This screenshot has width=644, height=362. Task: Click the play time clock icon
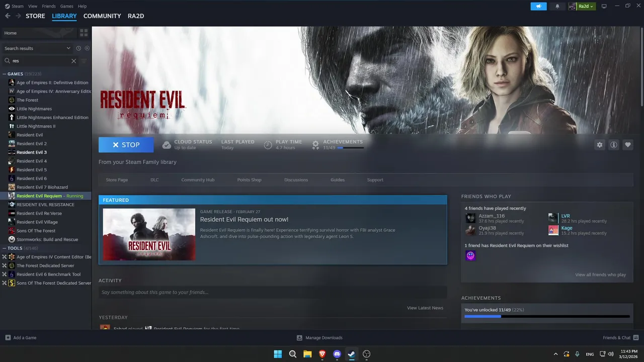pos(268,145)
